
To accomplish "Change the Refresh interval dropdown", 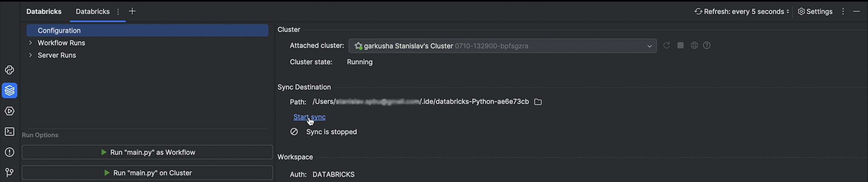I will tap(742, 11).
